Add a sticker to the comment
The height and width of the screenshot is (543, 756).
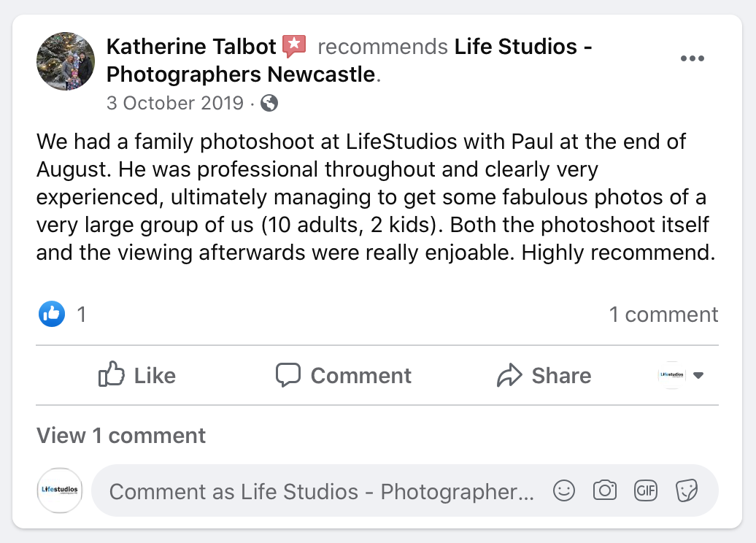coord(686,491)
